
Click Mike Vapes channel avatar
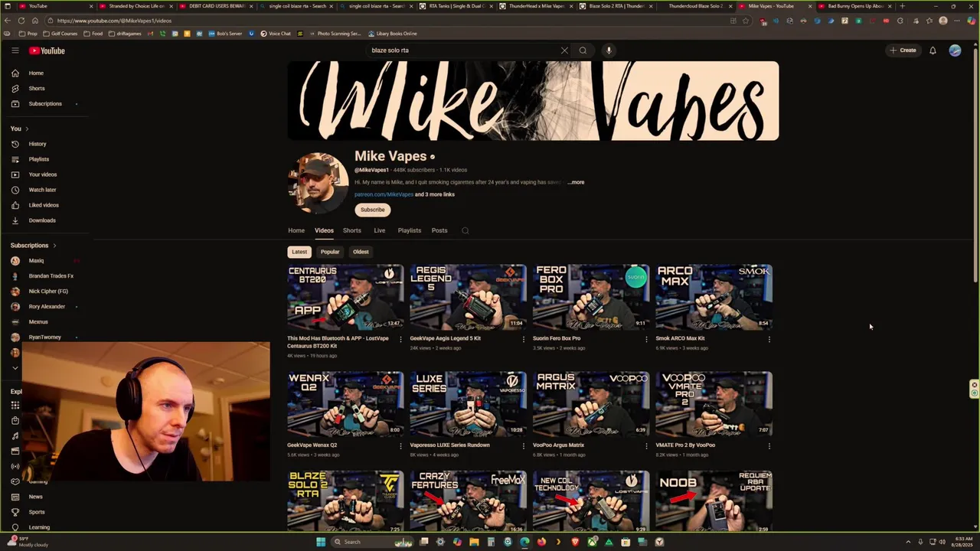pyautogui.click(x=318, y=183)
